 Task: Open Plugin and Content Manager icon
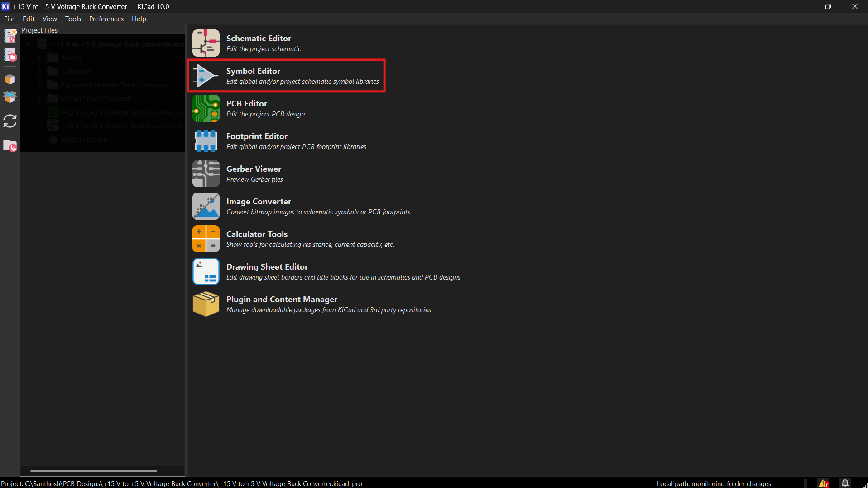click(x=206, y=304)
